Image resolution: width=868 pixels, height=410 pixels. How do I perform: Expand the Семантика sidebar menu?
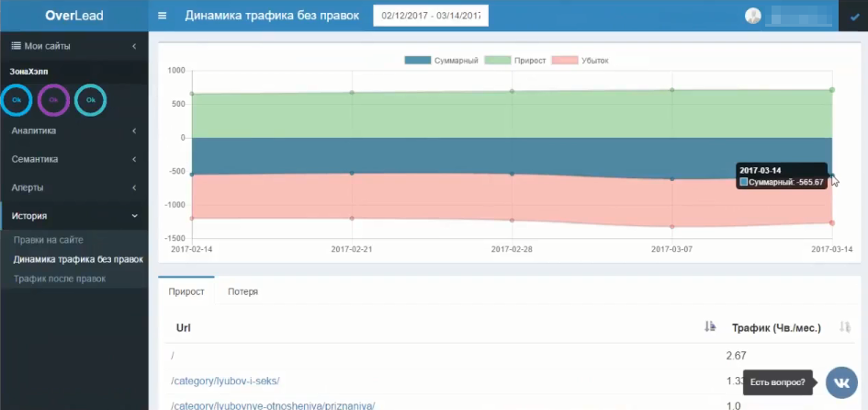pos(74,159)
